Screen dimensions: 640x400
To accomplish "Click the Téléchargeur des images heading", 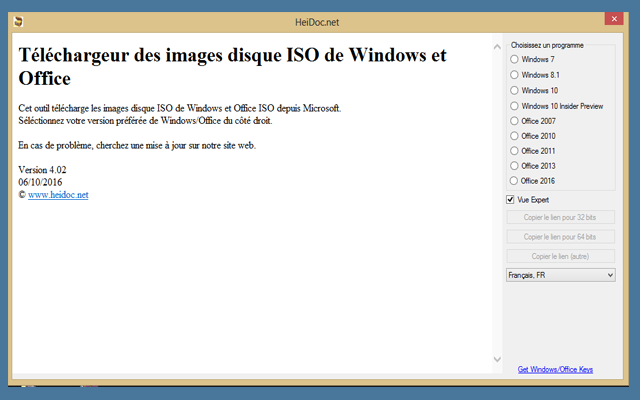I will click(x=233, y=67).
